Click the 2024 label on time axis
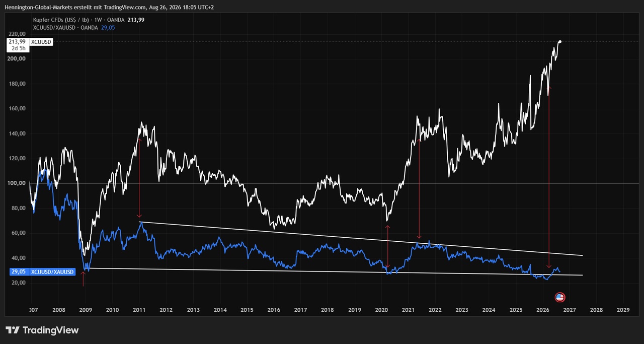The width and height of the screenshot is (644, 344). 489,310
